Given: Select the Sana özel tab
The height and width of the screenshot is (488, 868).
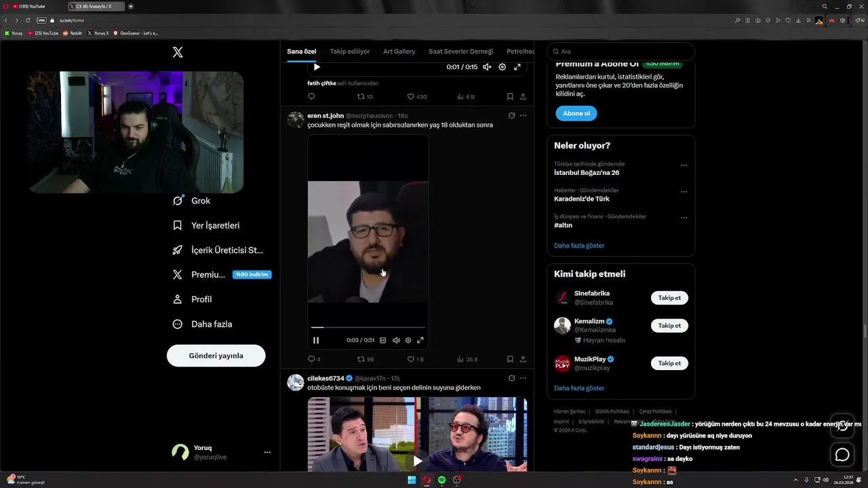Looking at the screenshot, I should click(302, 52).
